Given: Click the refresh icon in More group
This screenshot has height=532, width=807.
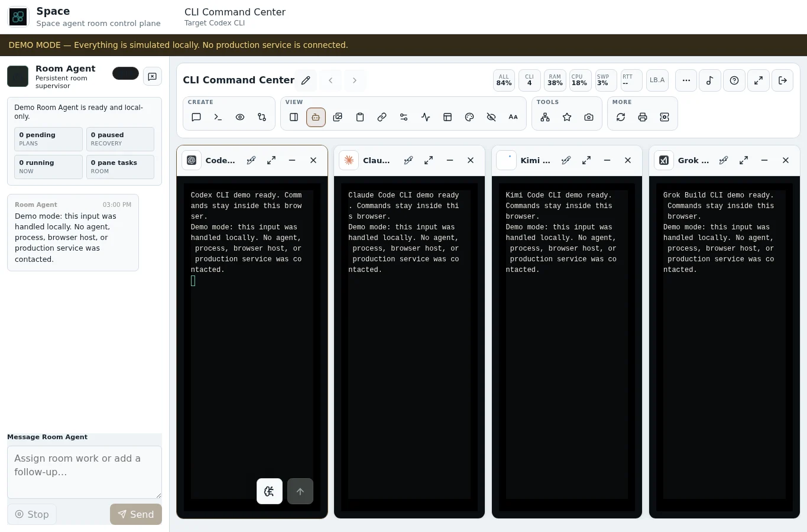Looking at the screenshot, I should pyautogui.click(x=621, y=117).
